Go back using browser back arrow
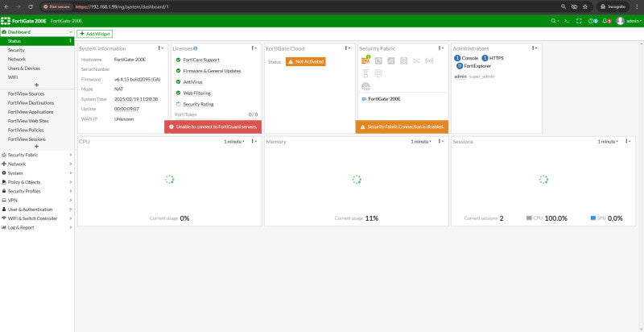The image size is (644, 332). [6, 6]
